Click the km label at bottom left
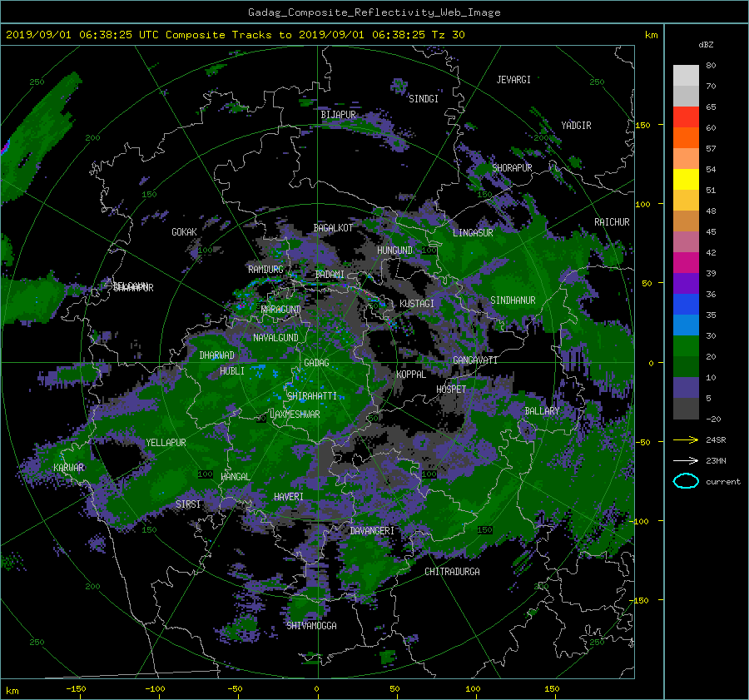The width and height of the screenshot is (749, 700). pyautogui.click(x=12, y=691)
